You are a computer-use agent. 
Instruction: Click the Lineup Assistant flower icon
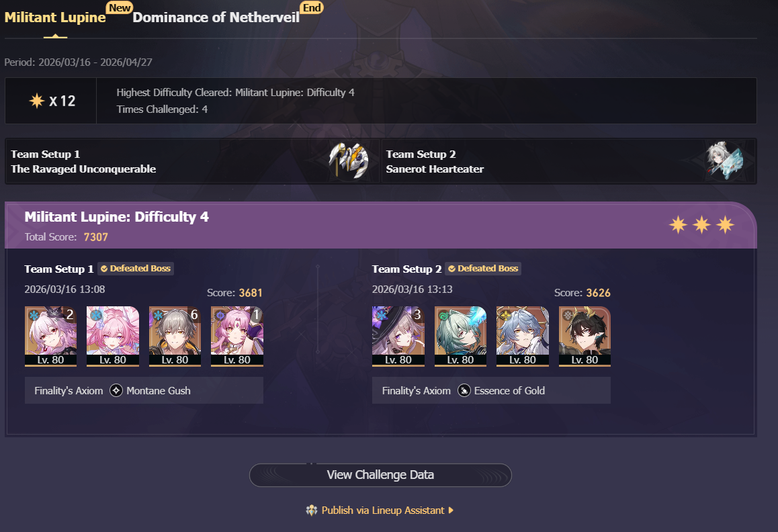coord(312,510)
